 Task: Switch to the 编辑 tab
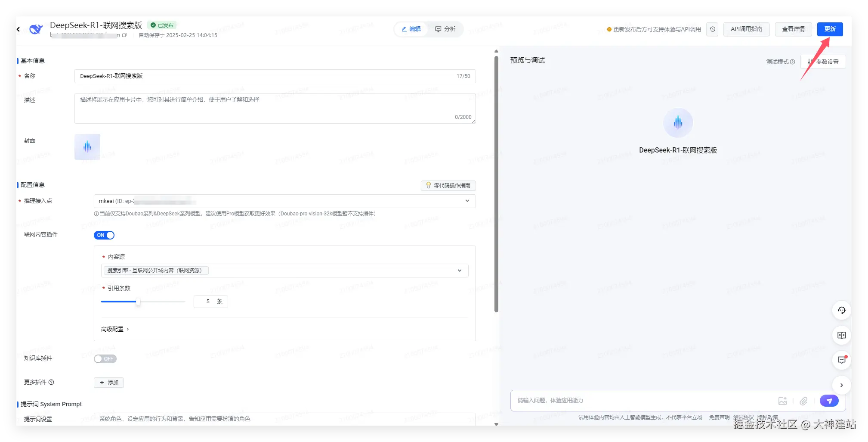coord(411,29)
